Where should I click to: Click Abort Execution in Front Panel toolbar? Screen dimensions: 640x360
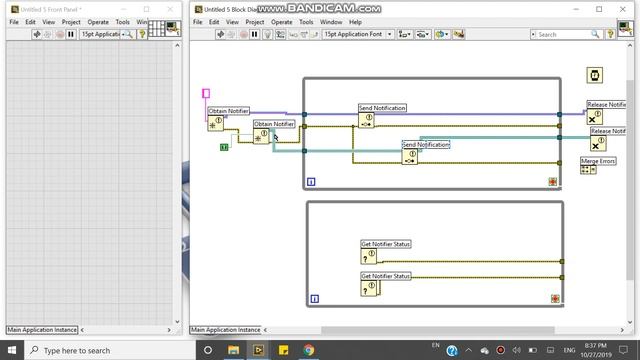tap(60, 34)
